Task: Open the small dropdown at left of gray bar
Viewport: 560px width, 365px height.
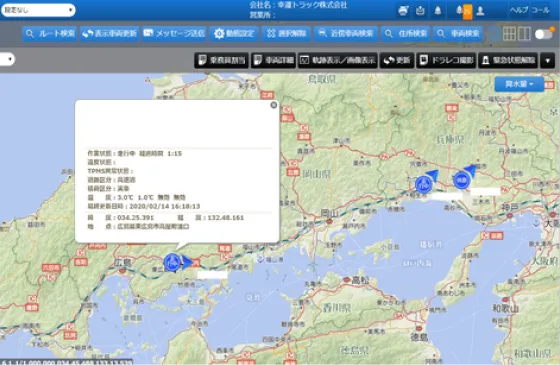Action: click(x=7, y=59)
